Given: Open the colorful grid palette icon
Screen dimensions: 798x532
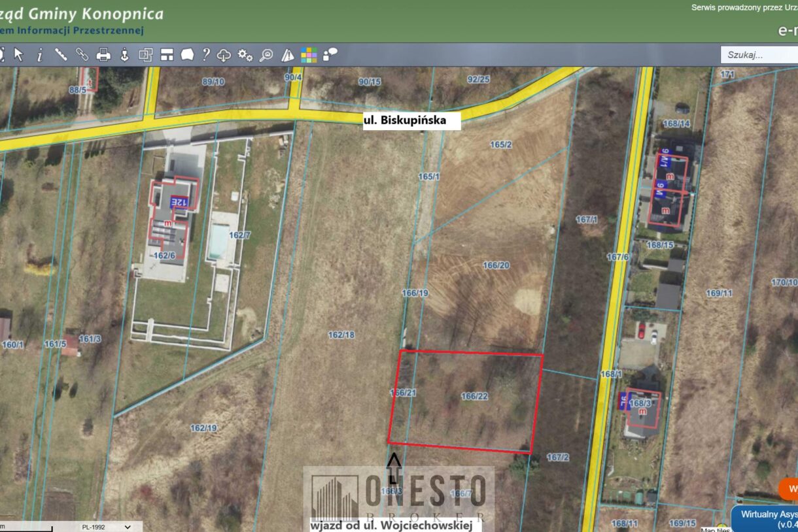Looking at the screenshot, I should 309,55.
